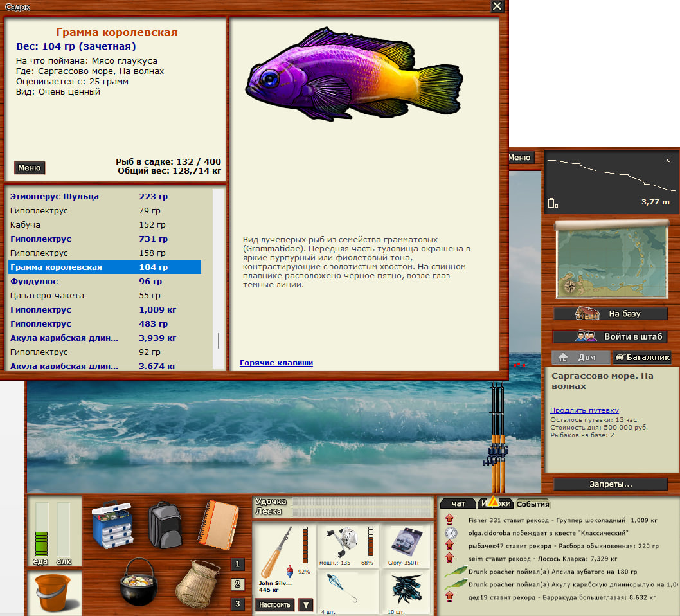The width and height of the screenshot is (680, 616).
Task: Expand the arrow next to Настроить
Action: tap(306, 605)
